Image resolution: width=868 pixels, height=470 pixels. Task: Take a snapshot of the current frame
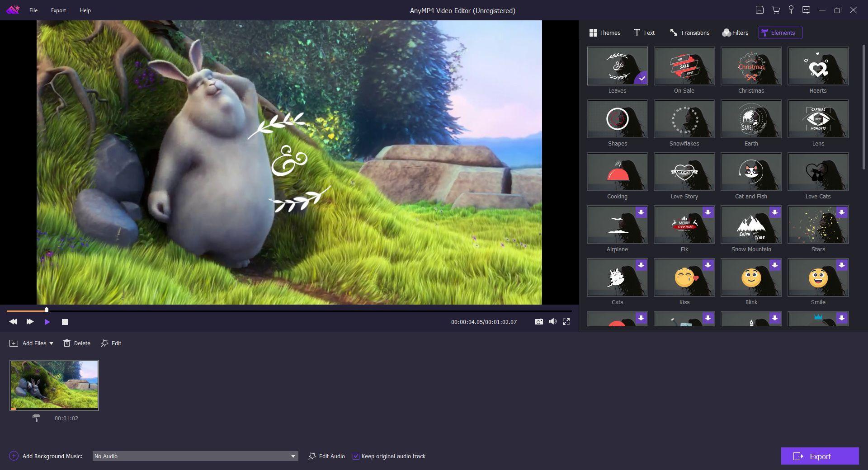click(x=539, y=322)
